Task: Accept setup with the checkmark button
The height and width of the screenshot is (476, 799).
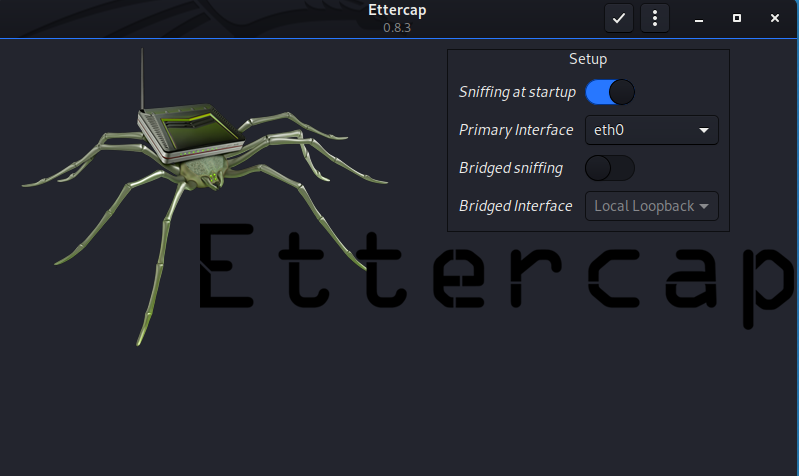Action: [x=619, y=18]
